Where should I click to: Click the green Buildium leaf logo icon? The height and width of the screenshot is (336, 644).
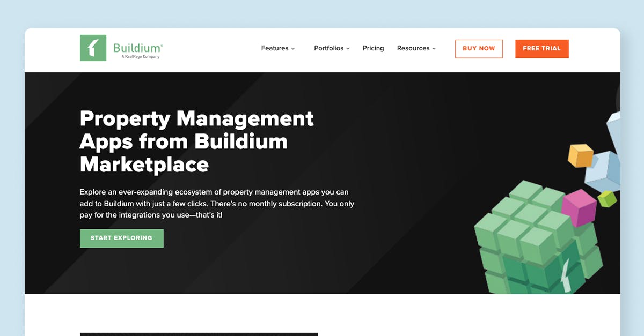(x=93, y=48)
